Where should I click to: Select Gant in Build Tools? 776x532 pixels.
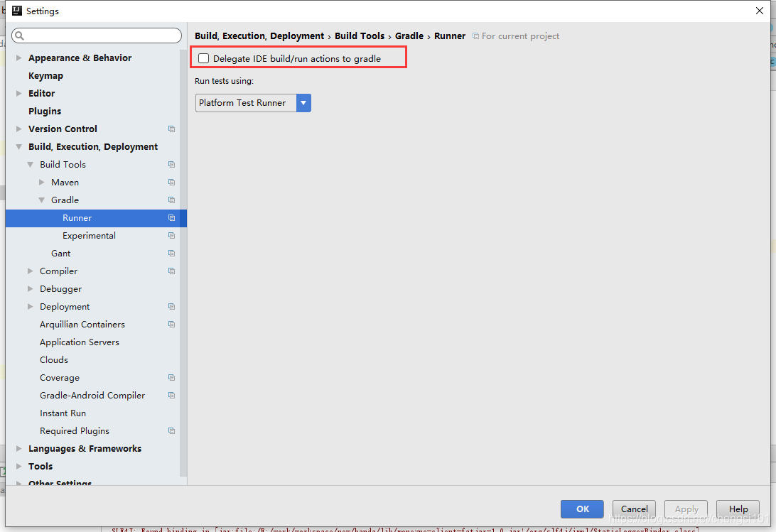click(x=60, y=254)
